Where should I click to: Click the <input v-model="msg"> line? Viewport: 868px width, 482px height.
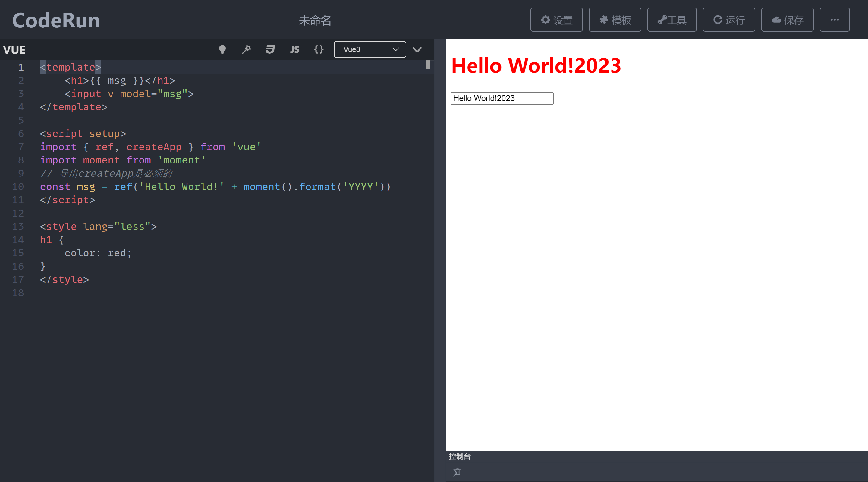click(129, 94)
